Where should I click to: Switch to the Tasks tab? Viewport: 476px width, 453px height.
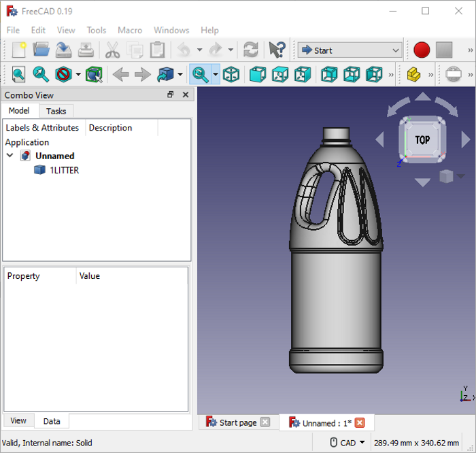(x=56, y=111)
